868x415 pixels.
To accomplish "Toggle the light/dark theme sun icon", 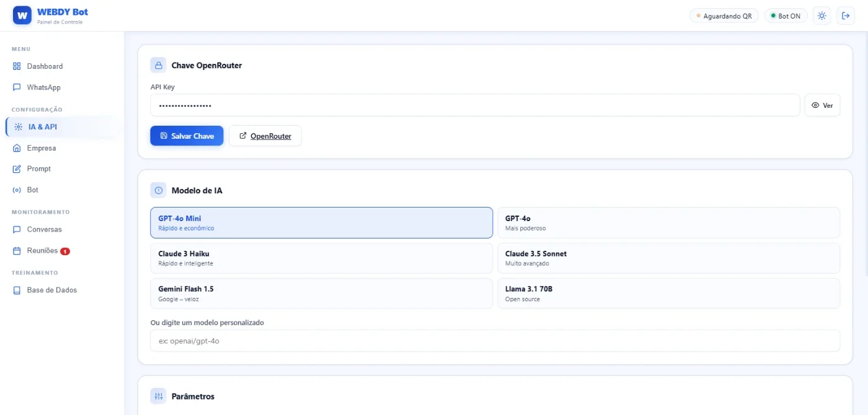I will click(x=821, y=16).
